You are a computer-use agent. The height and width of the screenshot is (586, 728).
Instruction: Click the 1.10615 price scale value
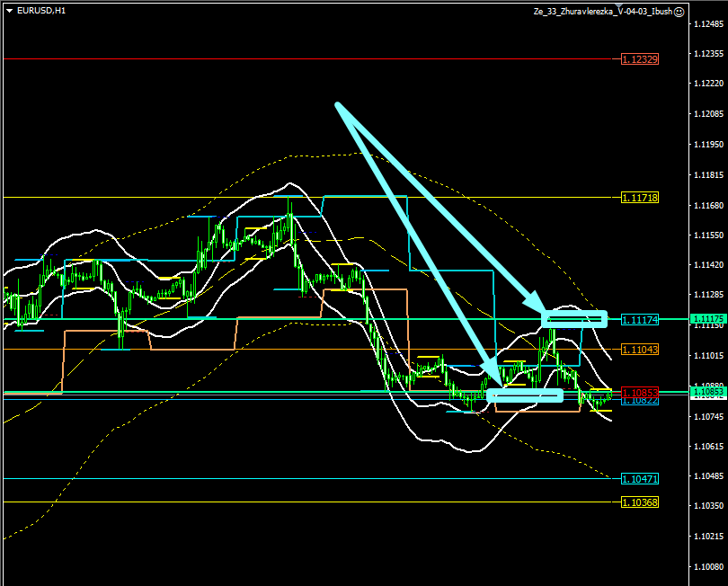point(708,446)
